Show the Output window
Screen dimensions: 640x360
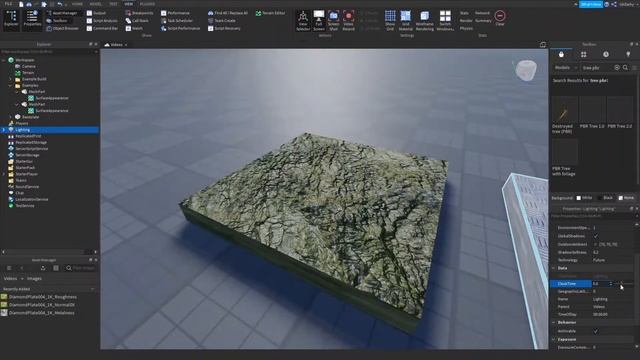coord(96,13)
